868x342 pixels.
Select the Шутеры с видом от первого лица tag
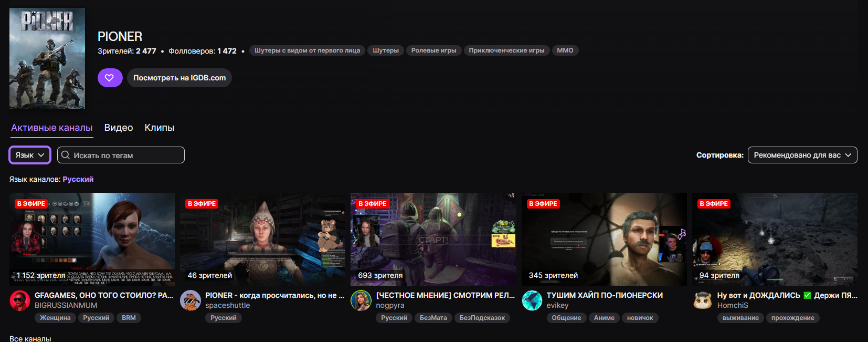click(308, 50)
